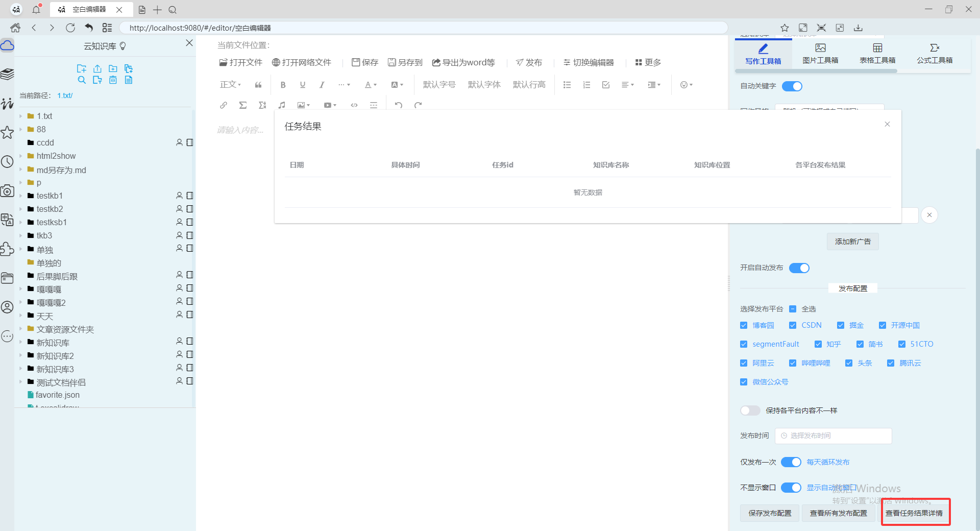Turn off the 自动关键字 switch

792,86
